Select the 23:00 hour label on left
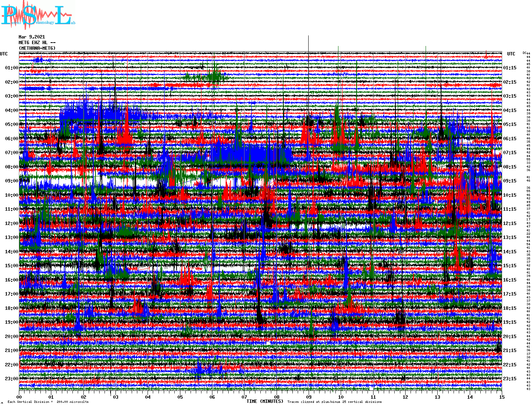This screenshot has height=407, width=532. click(11, 379)
